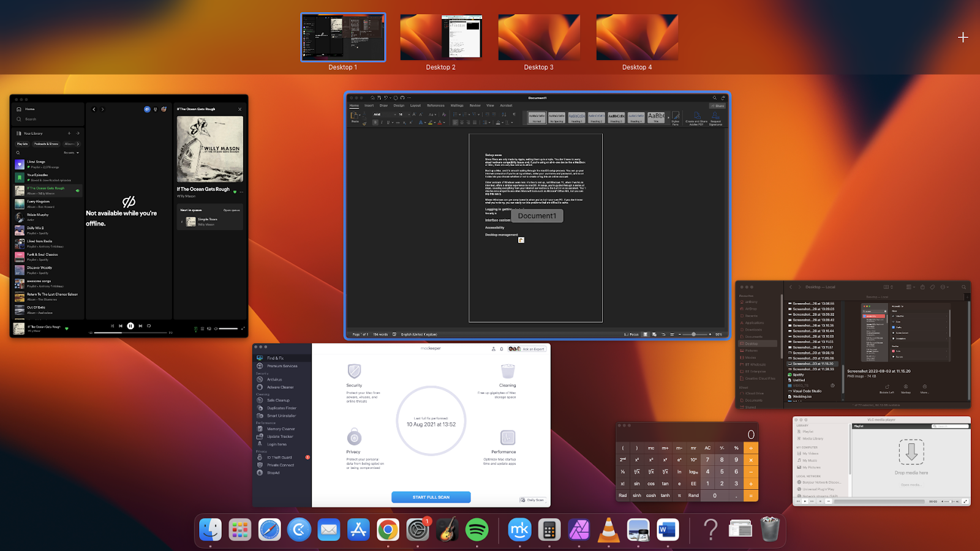
Task: Click Open media in VLC
Action: (911, 485)
